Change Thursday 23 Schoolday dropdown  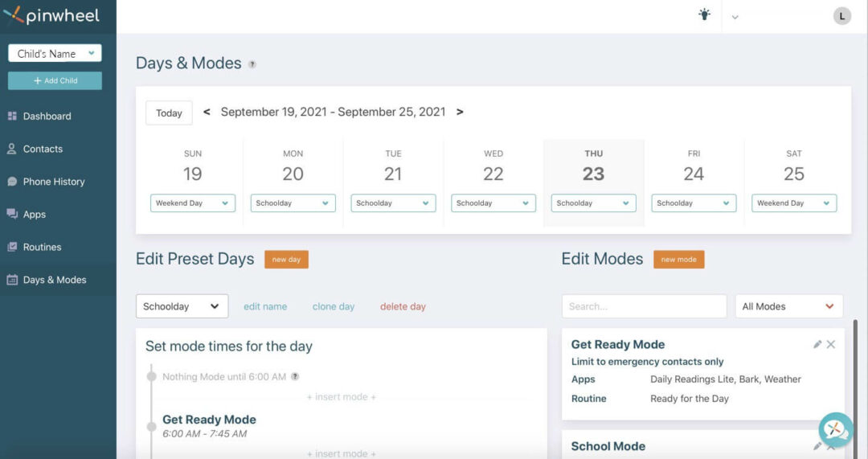tap(593, 203)
